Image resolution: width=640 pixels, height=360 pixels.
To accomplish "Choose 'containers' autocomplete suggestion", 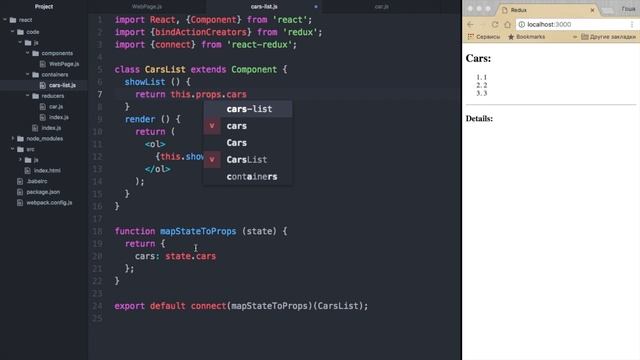I will click(x=248, y=177).
